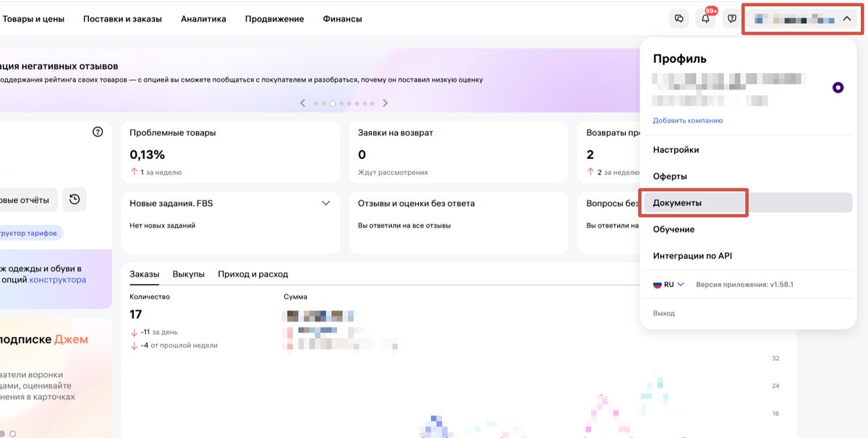Expand the Новые задания. FBS panel

click(x=325, y=203)
